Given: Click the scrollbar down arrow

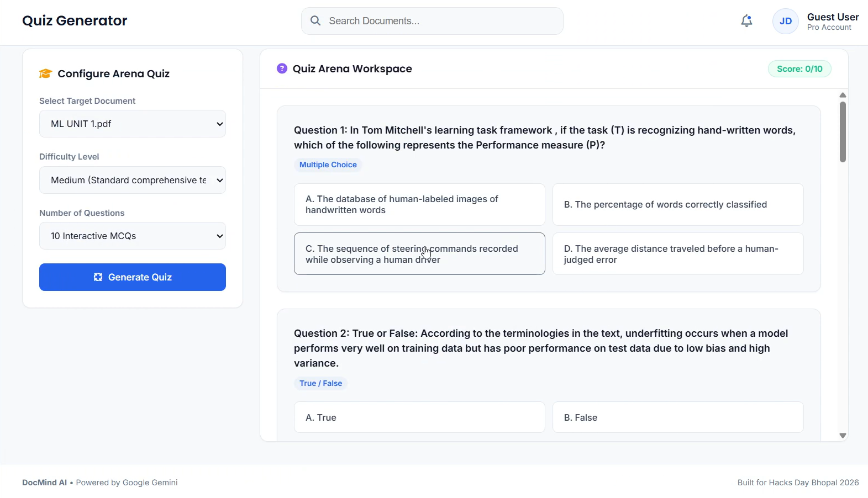Looking at the screenshot, I should click(843, 436).
